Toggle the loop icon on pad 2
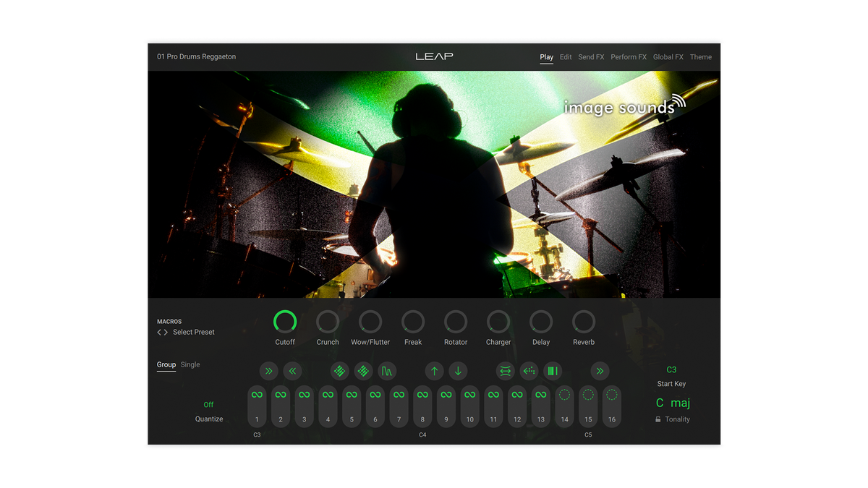Screen dimensions: 868x488 click(281, 395)
